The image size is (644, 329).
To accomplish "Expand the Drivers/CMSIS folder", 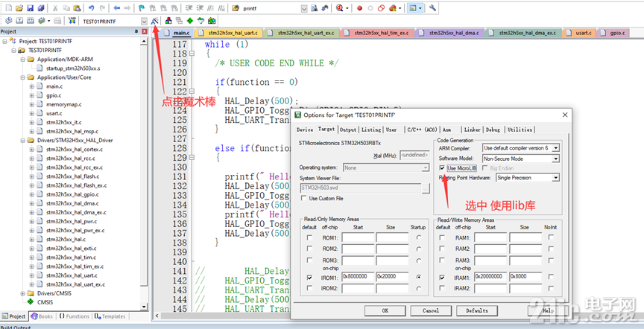I will tap(22, 293).
